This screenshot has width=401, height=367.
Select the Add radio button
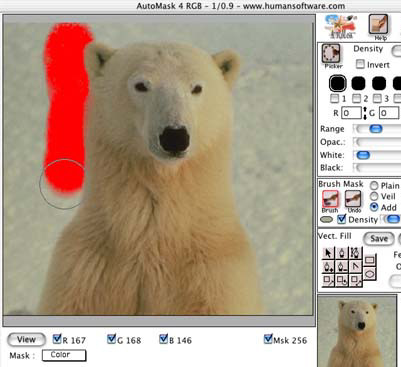[374, 207]
